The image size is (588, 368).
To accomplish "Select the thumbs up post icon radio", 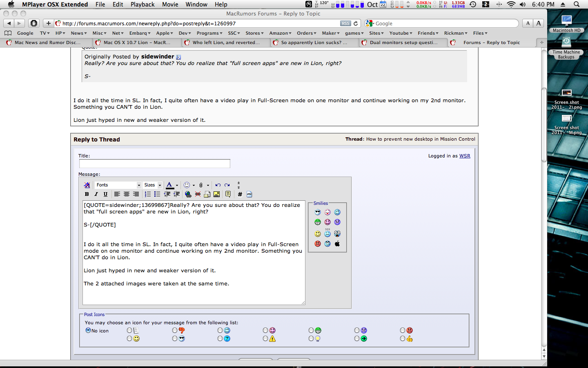I will (403, 339).
